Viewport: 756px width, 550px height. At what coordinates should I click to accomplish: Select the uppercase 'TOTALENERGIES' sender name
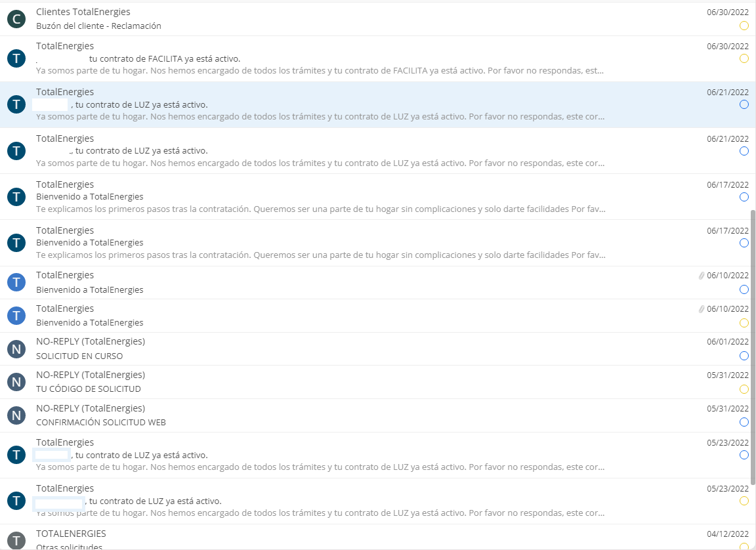(71, 534)
